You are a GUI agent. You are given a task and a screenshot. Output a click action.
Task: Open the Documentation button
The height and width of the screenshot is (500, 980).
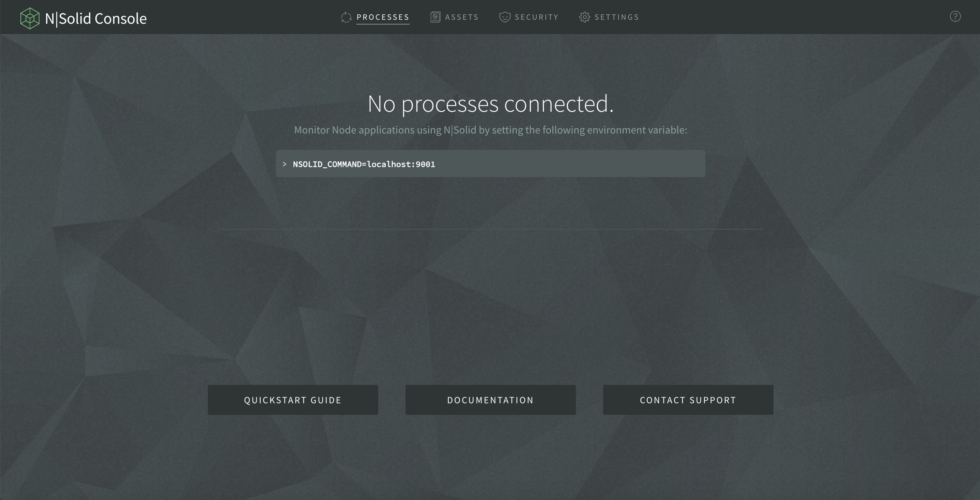point(490,400)
